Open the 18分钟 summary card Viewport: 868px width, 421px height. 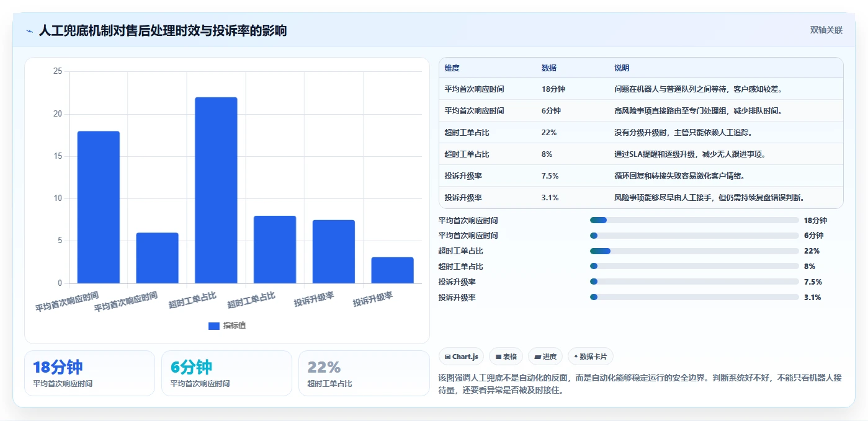tap(89, 373)
